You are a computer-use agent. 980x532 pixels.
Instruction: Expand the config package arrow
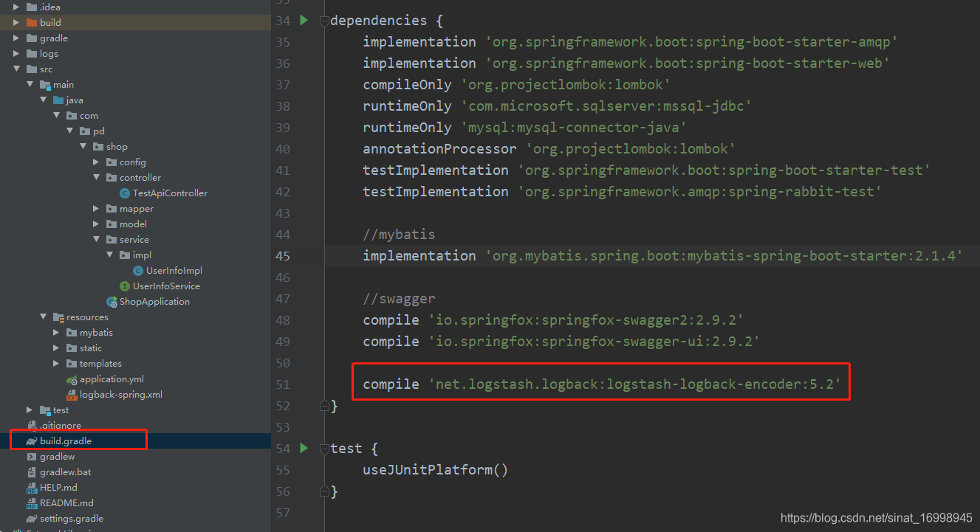coord(96,162)
